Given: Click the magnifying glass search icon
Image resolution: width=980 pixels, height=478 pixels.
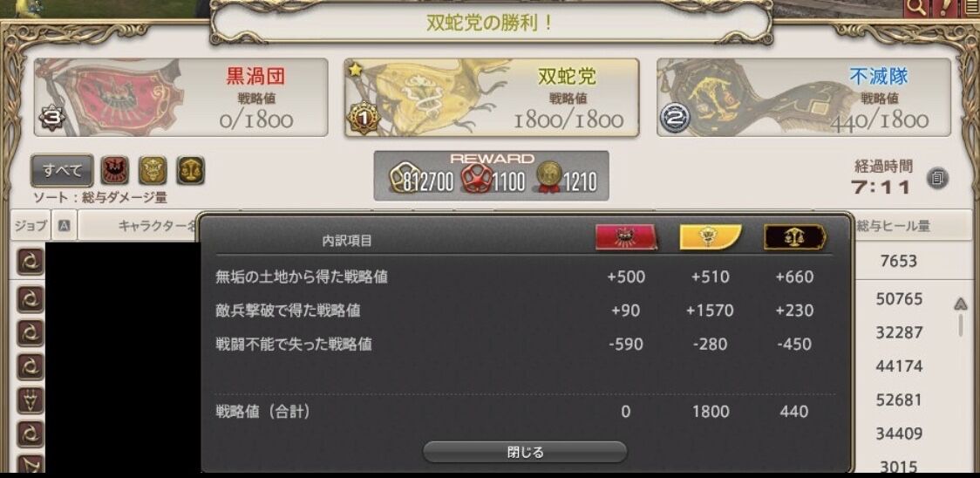Looking at the screenshot, I should (x=915, y=8).
